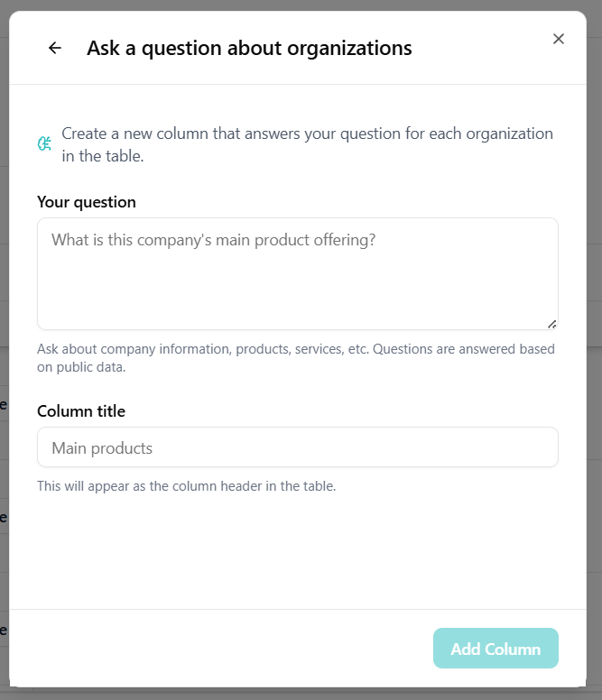Go back using the left arrow icon
Viewport: 602px width, 700px height.
(55, 49)
